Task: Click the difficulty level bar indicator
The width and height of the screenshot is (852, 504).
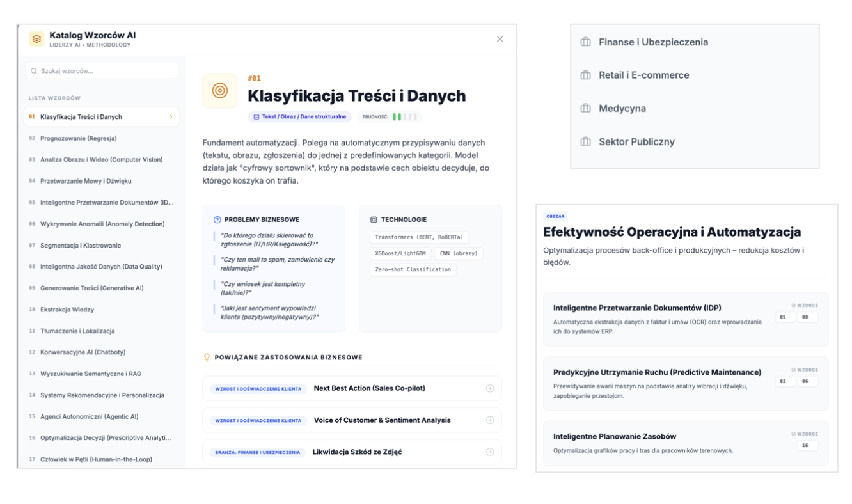Action: coord(404,117)
